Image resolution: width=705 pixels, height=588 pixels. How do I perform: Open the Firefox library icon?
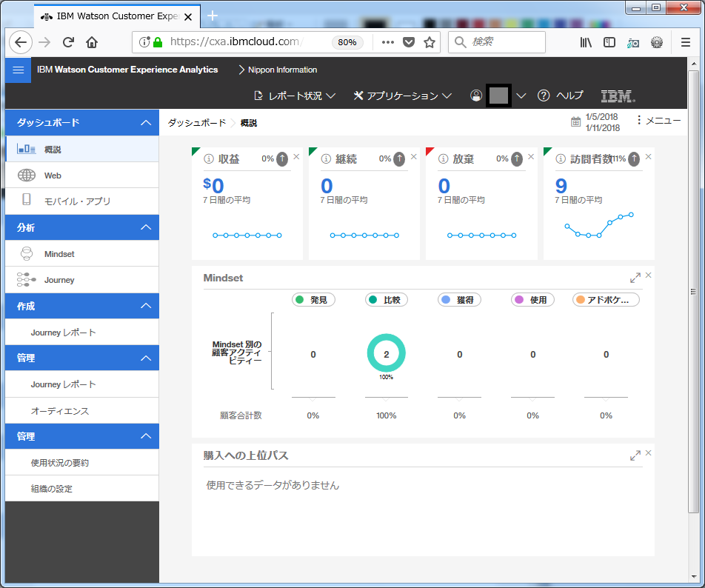click(x=585, y=42)
